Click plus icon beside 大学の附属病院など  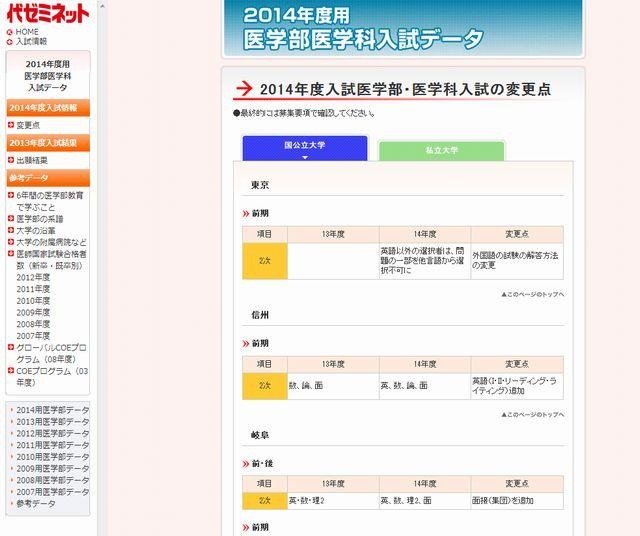point(11,242)
